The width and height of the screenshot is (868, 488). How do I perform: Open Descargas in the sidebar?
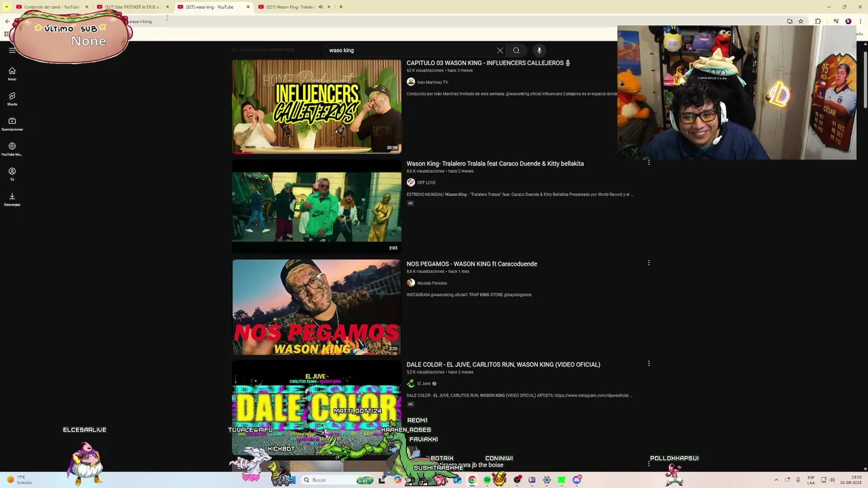[x=12, y=199]
